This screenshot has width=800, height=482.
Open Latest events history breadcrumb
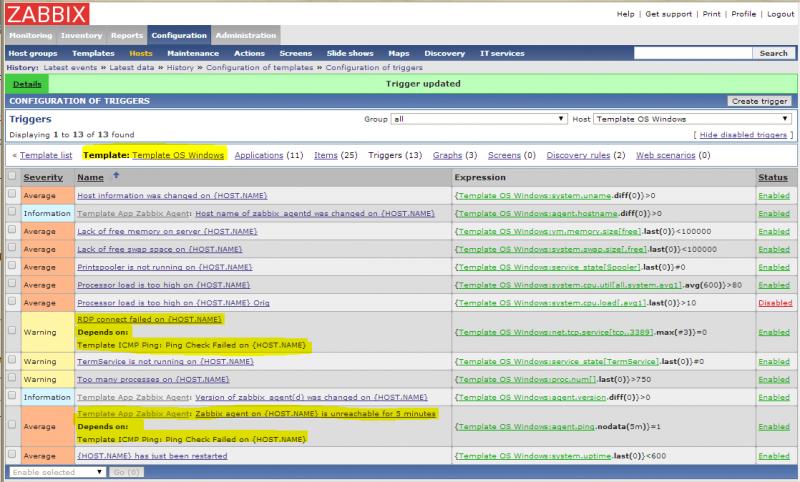tap(70, 67)
